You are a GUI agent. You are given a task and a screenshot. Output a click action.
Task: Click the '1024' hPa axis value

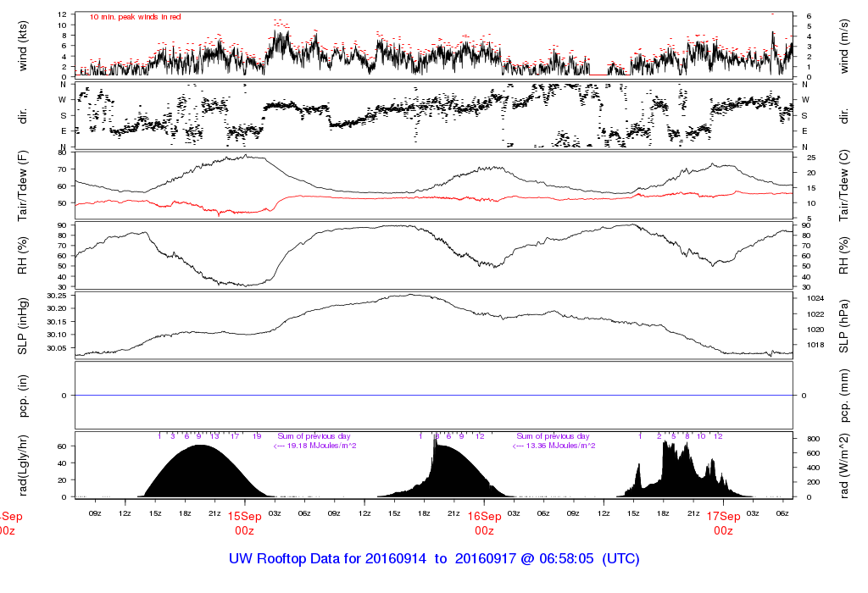pyautogui.click(x=816, y=299)
